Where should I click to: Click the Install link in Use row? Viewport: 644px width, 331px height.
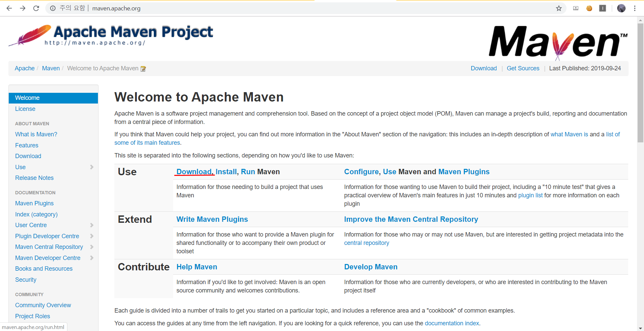click(226, 172)
